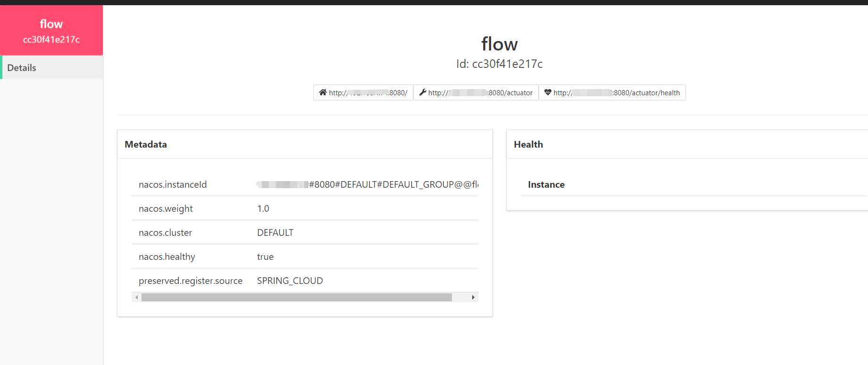The width and height of the screenshot is (868, 365).
Task: Click the wrench icon in the actuator URL button
Action: pyautogui.click(x=423, y=92)
